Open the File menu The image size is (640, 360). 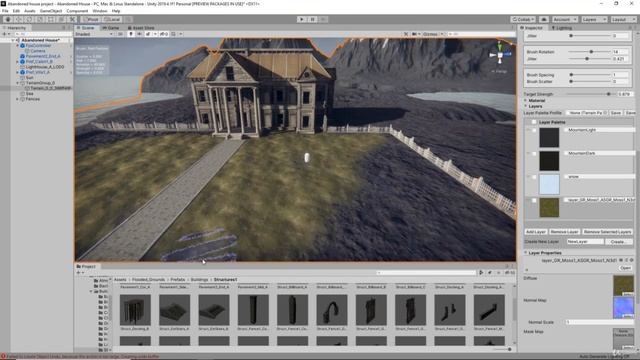tap(5, 11)
